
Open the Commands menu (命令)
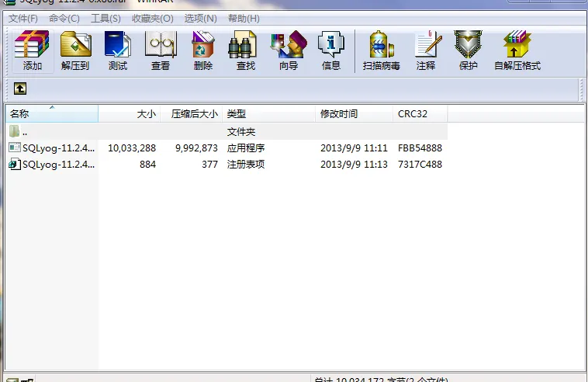(x=64, y=19)
